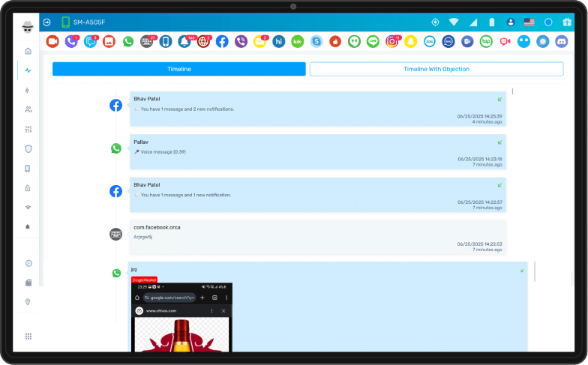Click the locate target icon in header
Image resolution: width=588 pixels, height=365 pixels.
[x=435, y=22]
